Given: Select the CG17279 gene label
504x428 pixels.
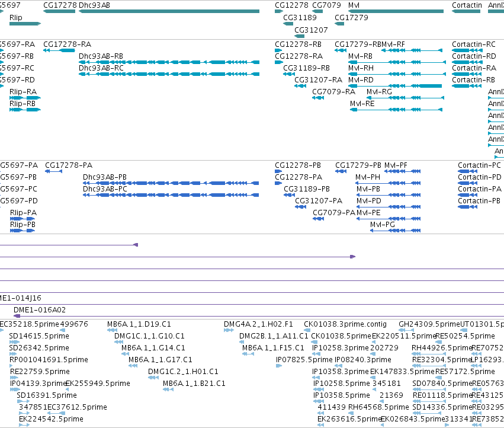Looking at the screenshot, I should pos(351,17).
